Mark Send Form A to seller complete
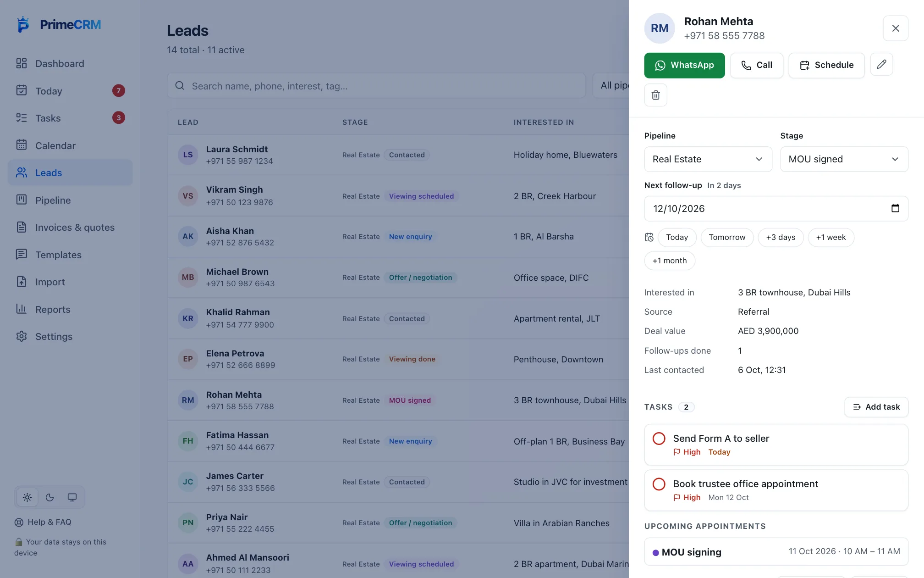 coord(659,439)
